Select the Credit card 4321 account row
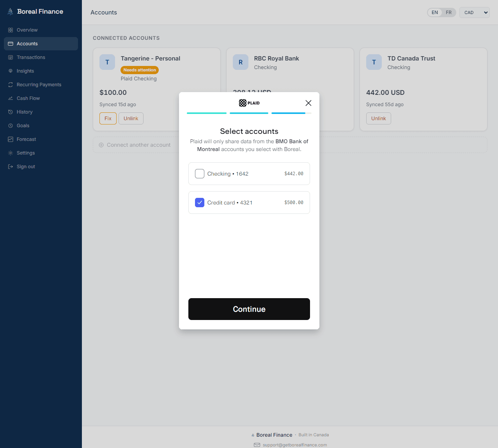Viewport: 498px width, 448px height. [249, 203]
